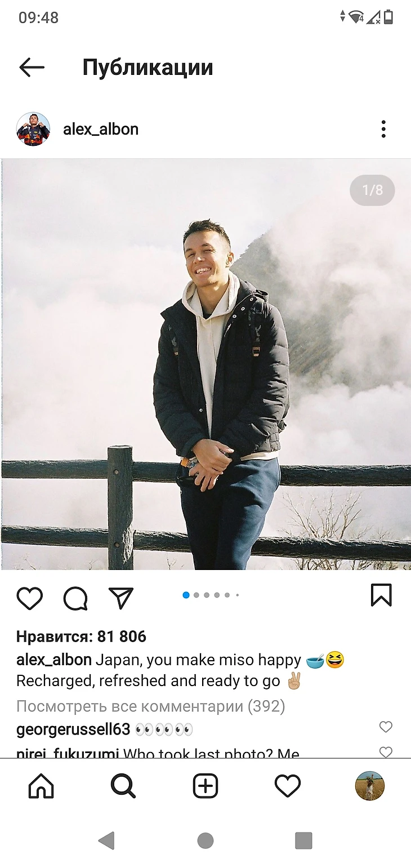Viewport: 411px width, 868px height.
Task: View all 392 comments
Action: [x=151, y=706]
